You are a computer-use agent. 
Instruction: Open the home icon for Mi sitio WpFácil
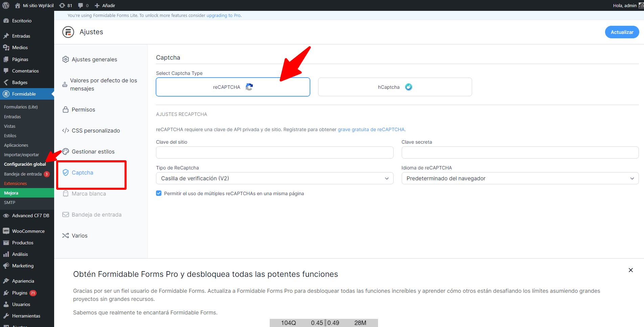[18, 5]
